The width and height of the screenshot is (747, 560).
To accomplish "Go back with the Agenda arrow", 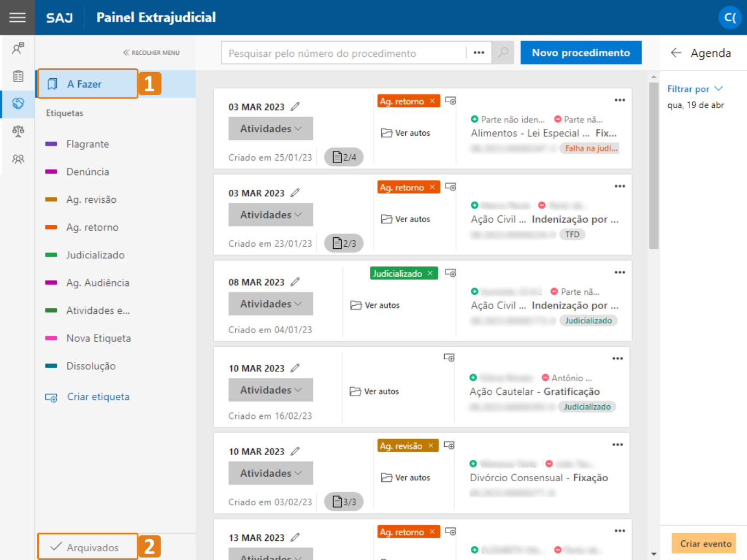I will [x=676, y=52].
